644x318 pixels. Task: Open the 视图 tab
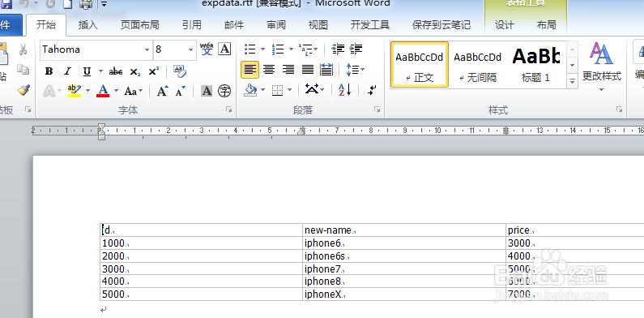point(318,24)
